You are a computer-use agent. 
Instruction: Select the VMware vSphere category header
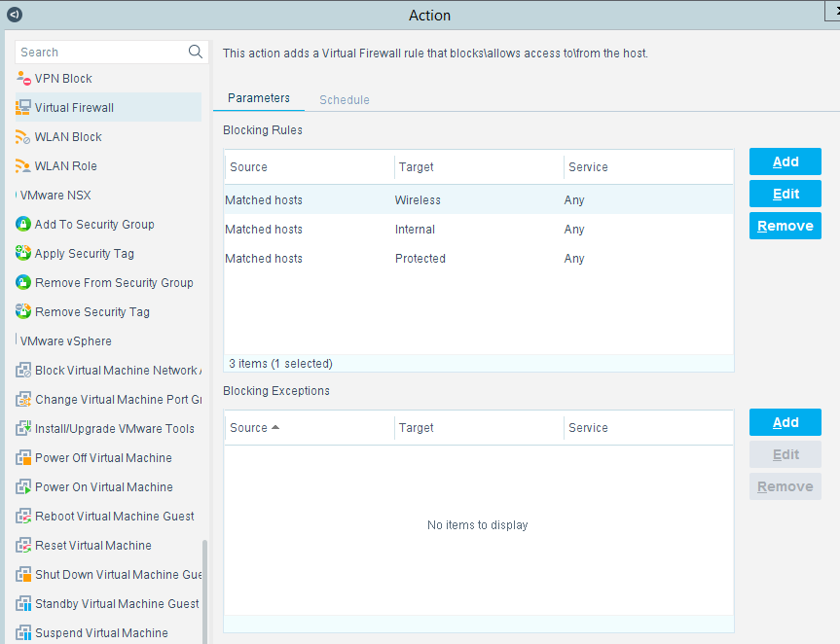(65, 341)
